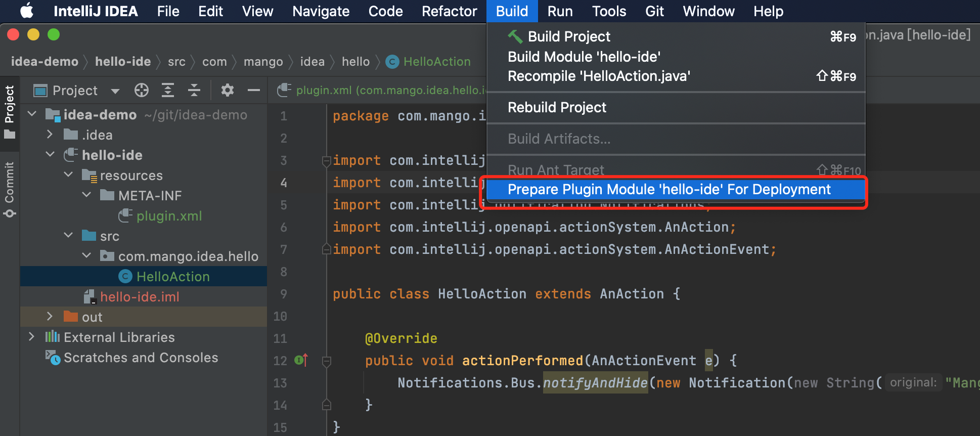
Task: Select HelloAction class in tree
Action: [x=173, y=277]
